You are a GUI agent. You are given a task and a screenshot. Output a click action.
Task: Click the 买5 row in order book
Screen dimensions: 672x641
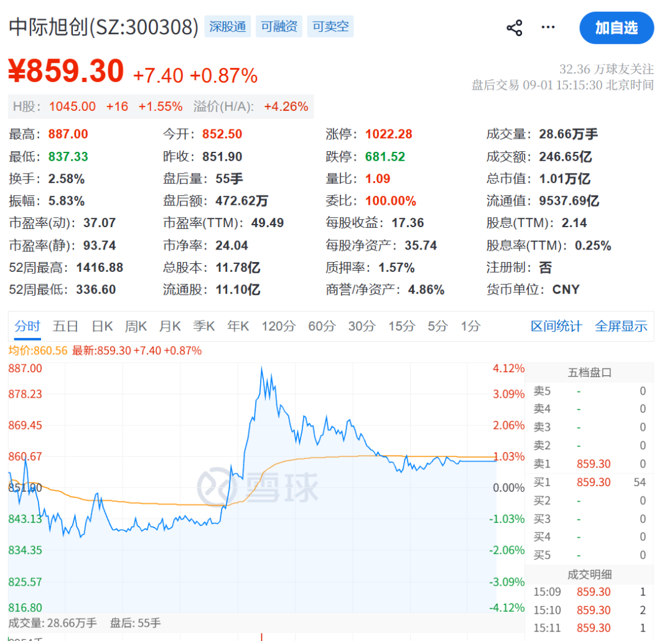coord(589,555)
